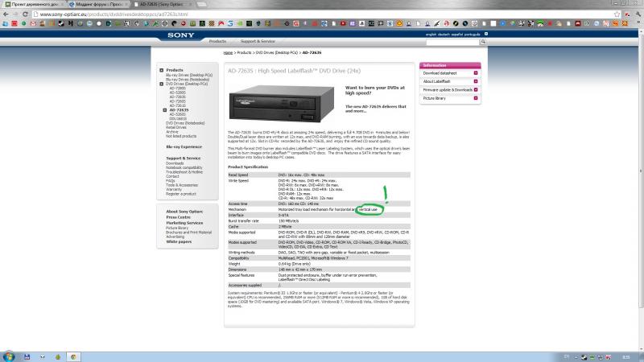This screenshot has width=644, height=362.
Task: Open Warranty in sidebar
Action: coord(174,190)
